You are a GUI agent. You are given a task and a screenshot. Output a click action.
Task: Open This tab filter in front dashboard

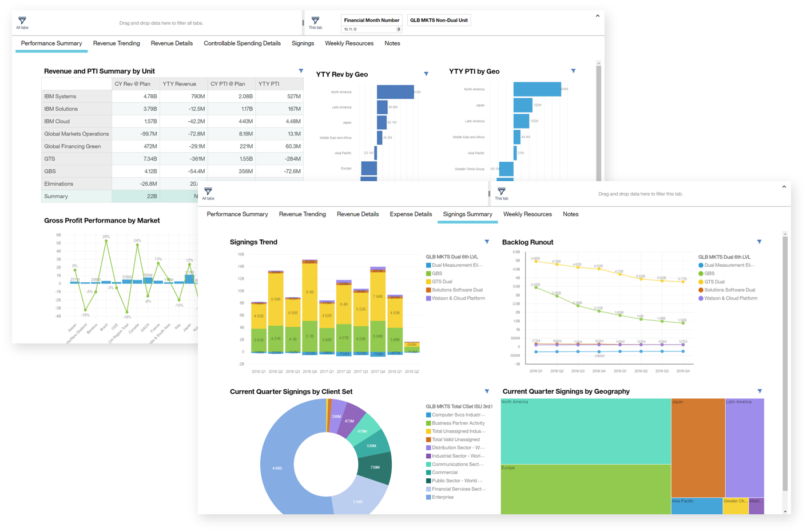[x=502, y=194]
